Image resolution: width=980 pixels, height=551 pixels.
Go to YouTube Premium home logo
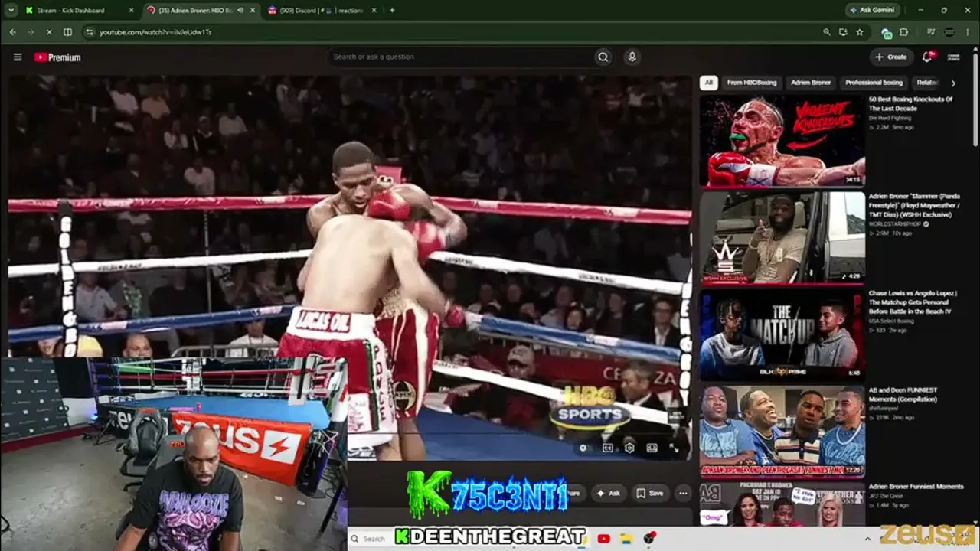[57, 57]
